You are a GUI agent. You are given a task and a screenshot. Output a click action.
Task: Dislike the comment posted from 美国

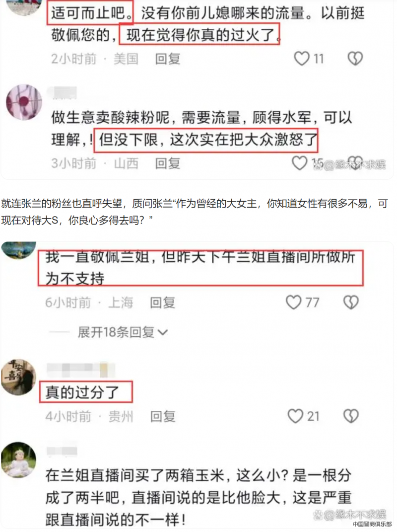pos(355,58)
